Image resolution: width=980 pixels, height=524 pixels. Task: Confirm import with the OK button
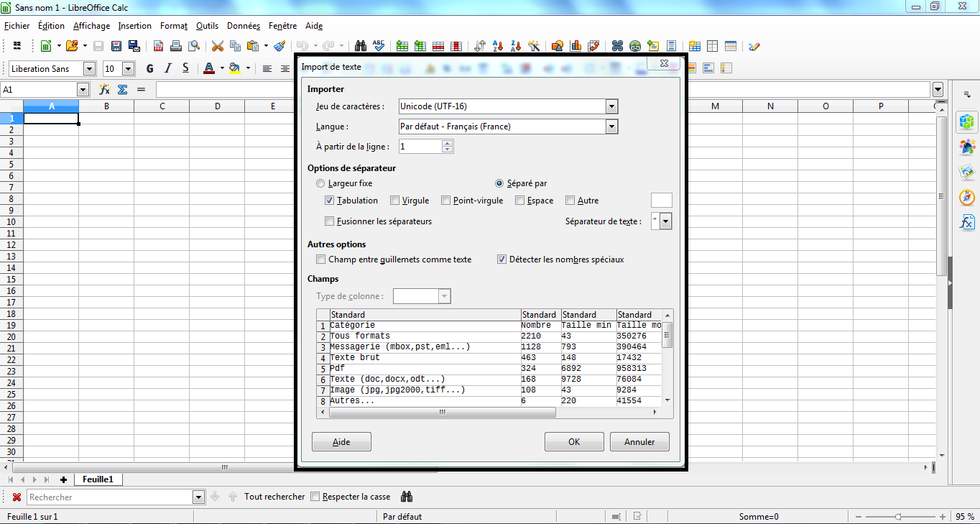(x=573, y=442)
